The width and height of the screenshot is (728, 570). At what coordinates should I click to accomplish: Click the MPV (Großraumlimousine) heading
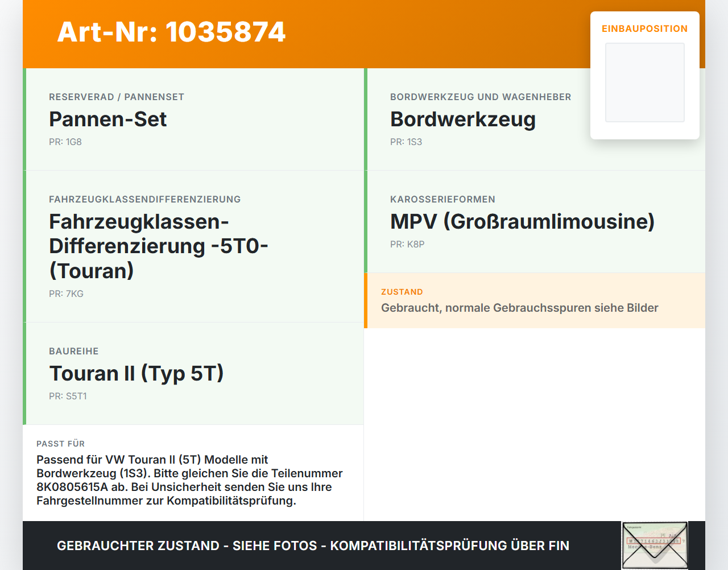(523, 221)
